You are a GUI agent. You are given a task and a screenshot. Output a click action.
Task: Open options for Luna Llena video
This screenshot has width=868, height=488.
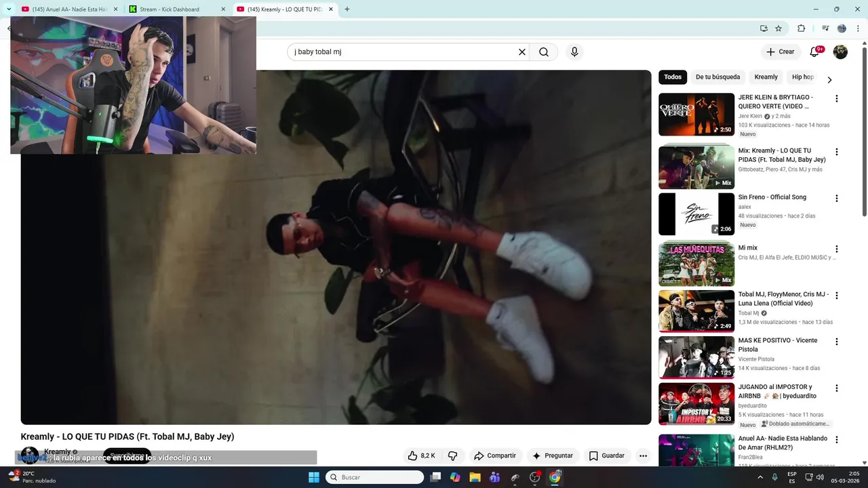click(x=836, y=296)
